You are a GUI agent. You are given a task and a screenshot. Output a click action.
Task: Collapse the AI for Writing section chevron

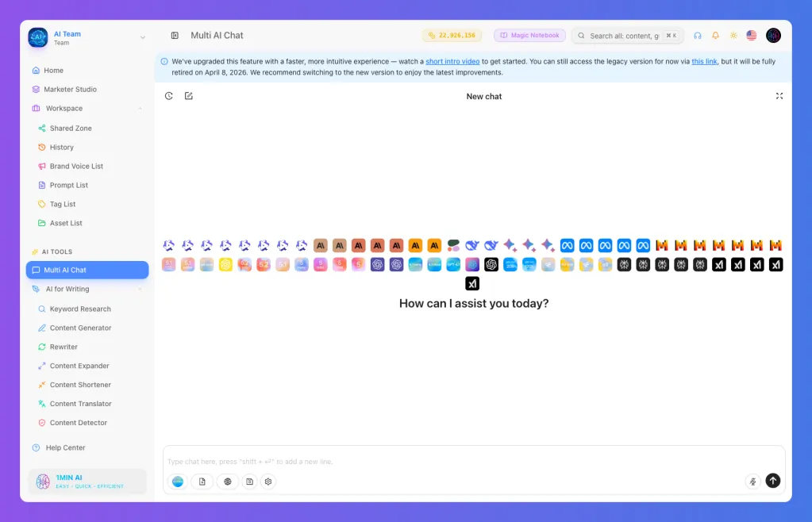tap(140, 290)
